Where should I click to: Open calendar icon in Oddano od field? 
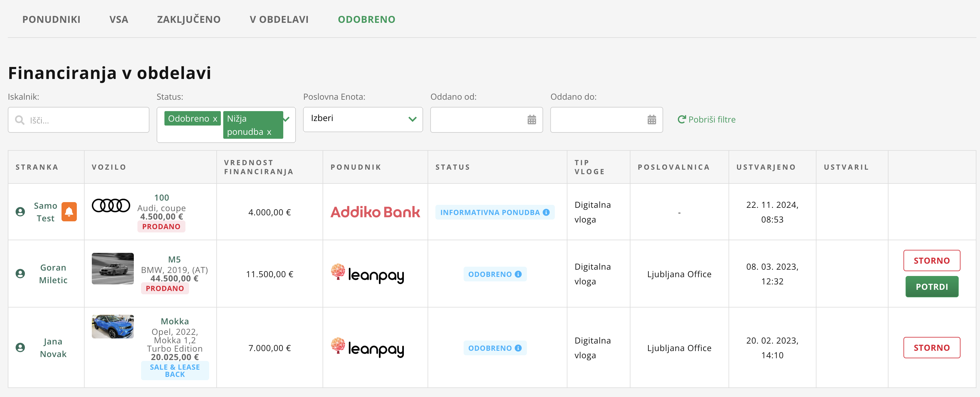coord(531,120)
